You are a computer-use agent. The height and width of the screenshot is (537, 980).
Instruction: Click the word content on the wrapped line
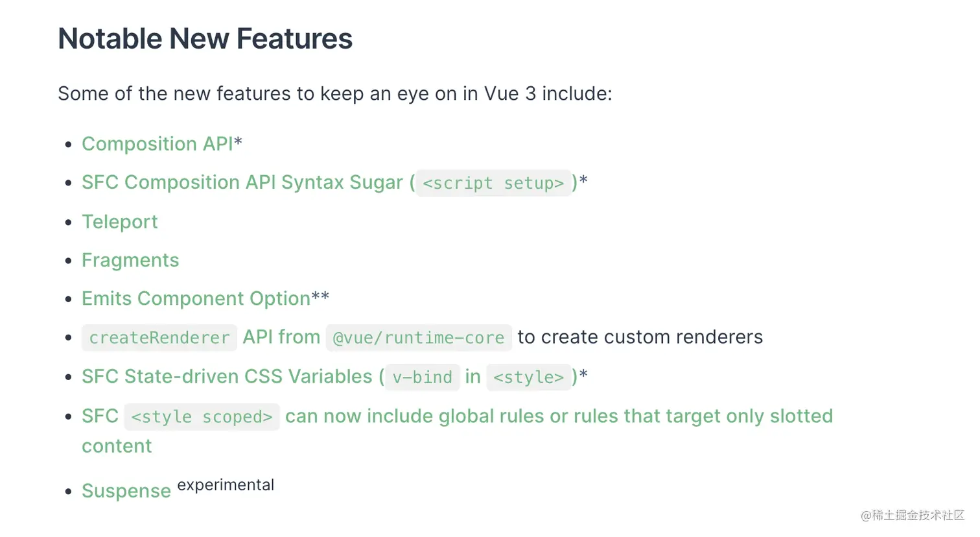click(x=117, y=446)
